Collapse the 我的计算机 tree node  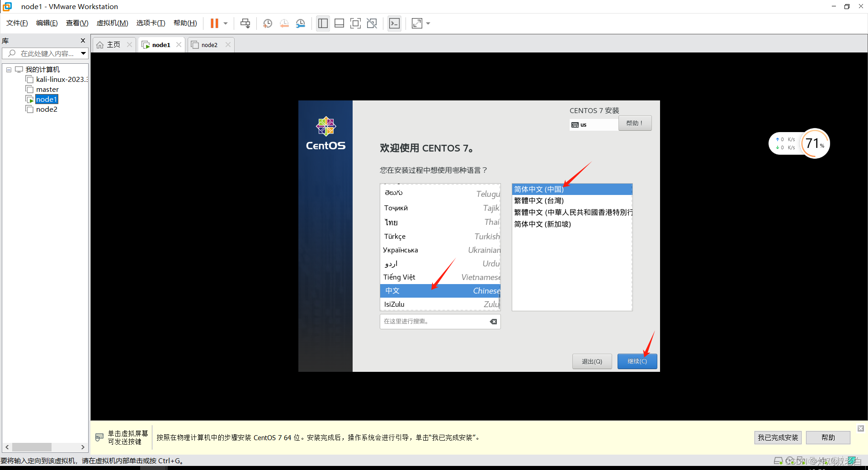(9, 70)
